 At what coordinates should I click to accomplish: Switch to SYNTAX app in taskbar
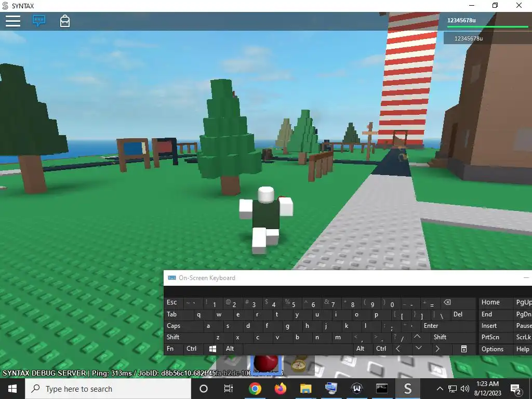tap(408, 389)
